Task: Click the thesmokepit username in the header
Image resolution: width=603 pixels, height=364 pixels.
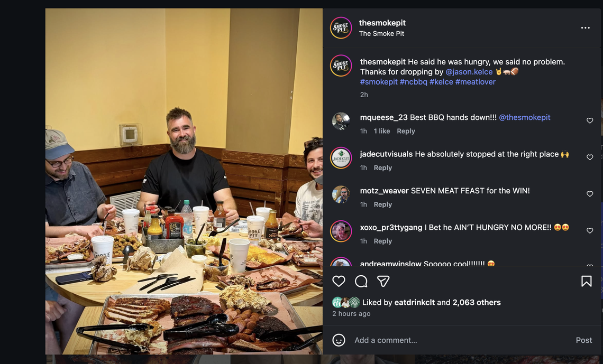Action: pos(382,23)
